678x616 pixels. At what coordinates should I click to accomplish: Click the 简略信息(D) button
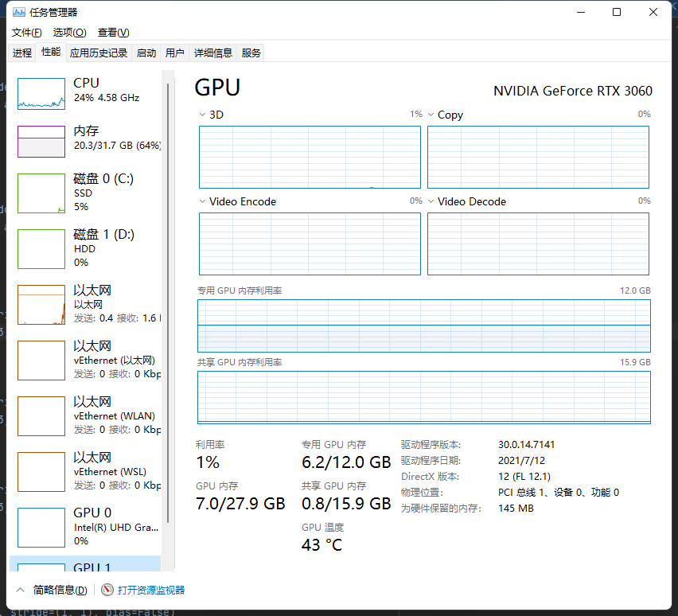tap(60, 590)
